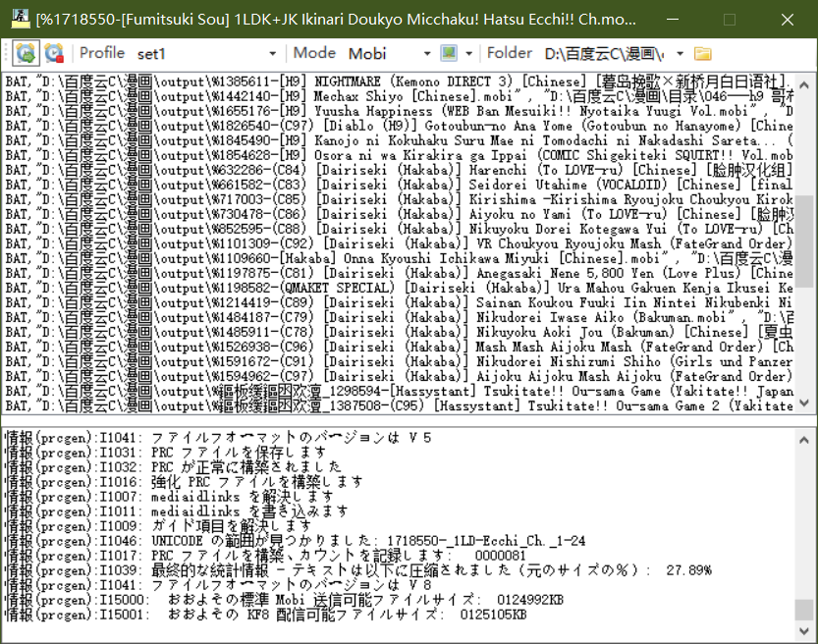Viewport: 818px width, 644px height.
Task: Select the Nikudorei Iwase Aiko row
Action: coord(399,317)
